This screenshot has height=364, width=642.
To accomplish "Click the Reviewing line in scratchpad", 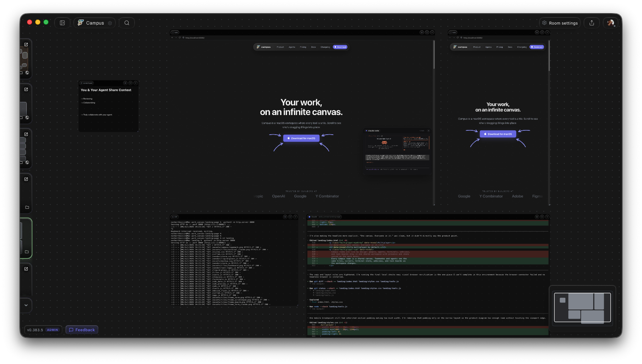I will 87,99.
